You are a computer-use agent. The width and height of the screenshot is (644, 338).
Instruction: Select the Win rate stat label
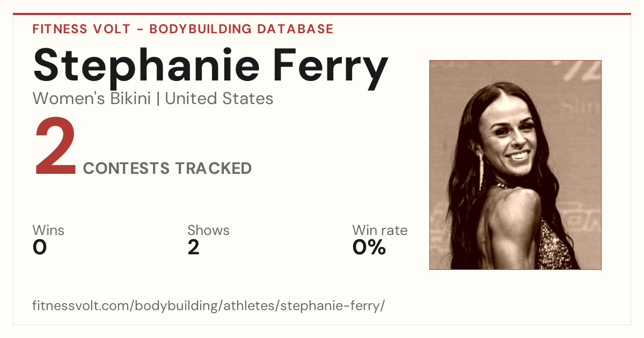[380, 230]
